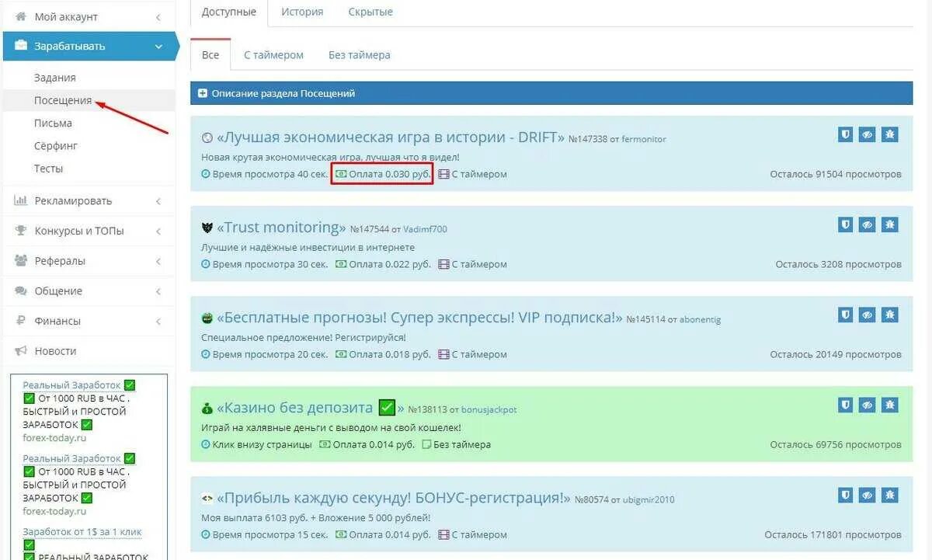Click the megaphone icon next to Новости
Viewport: 932px width, 560px height.
pyautogui.click(x=21, y=351)
